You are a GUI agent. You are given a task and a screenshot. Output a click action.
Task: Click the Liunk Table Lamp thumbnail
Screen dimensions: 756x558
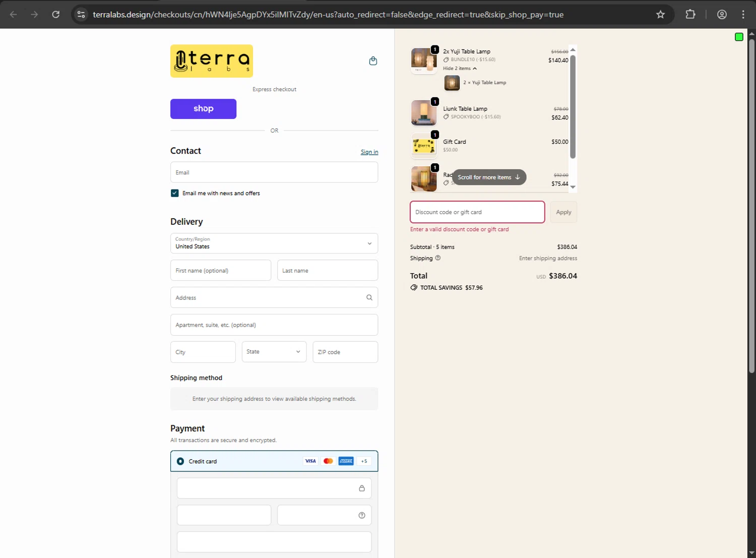(424, 112)
